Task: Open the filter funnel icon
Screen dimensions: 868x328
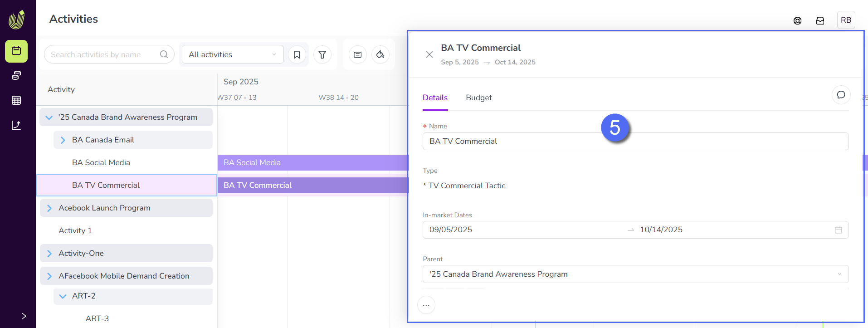Action: click(322, 54)
